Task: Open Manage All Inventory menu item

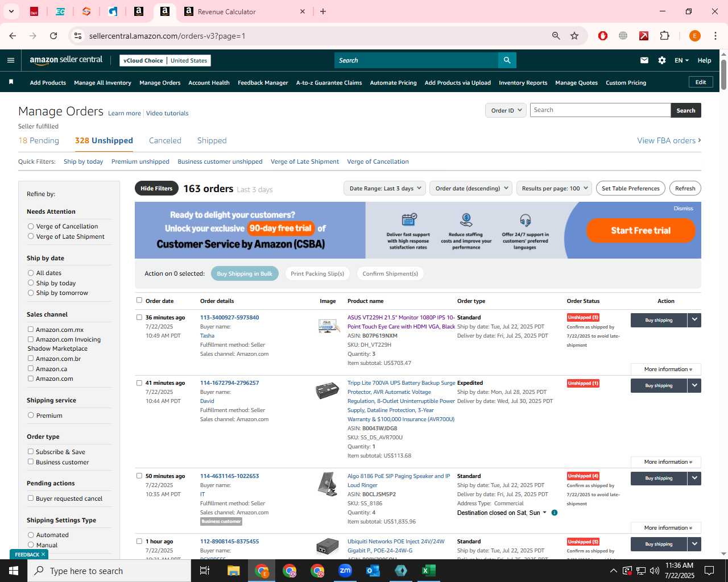Action: (x=102, y=82)
